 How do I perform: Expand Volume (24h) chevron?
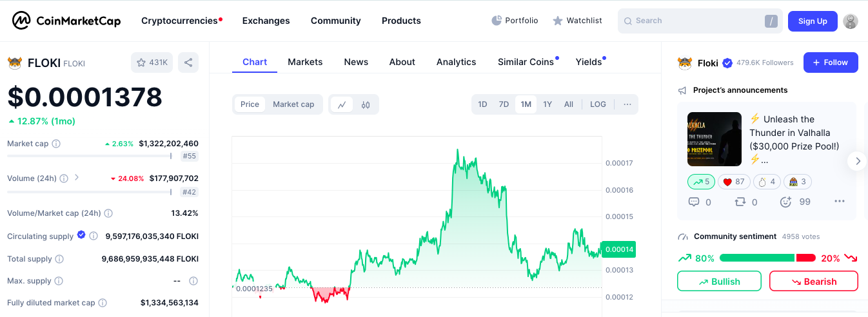(77, 177)
